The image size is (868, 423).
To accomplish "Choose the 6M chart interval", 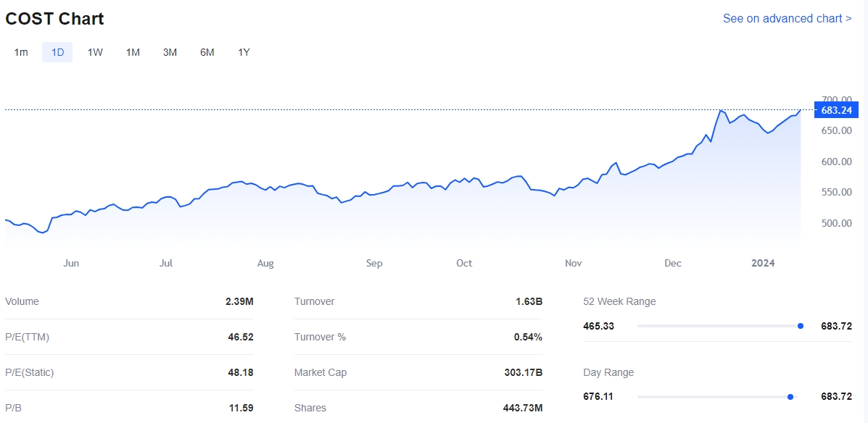I will (207, 52).
